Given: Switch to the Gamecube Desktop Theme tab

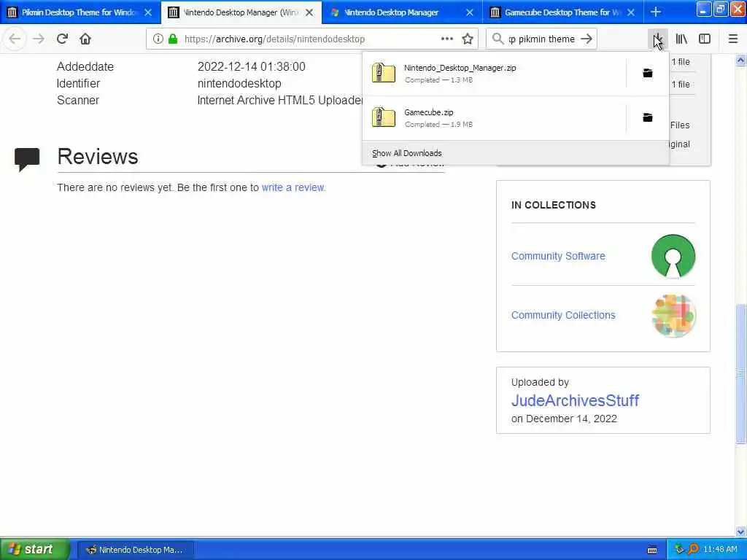Looking at the screenshot, I should [562, 12].
